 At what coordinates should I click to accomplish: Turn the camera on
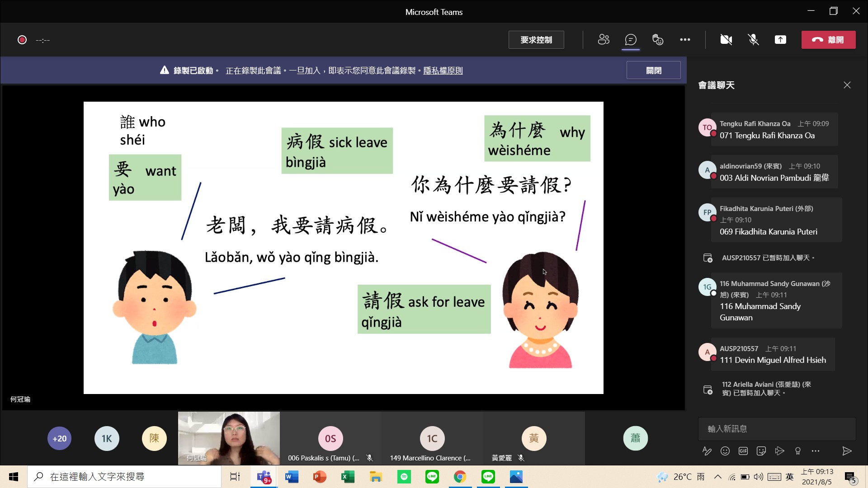tap(726, 40)
